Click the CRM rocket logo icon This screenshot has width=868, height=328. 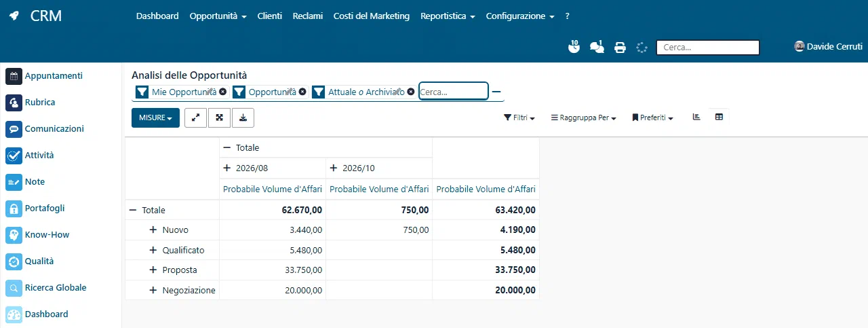pos(14,16)
